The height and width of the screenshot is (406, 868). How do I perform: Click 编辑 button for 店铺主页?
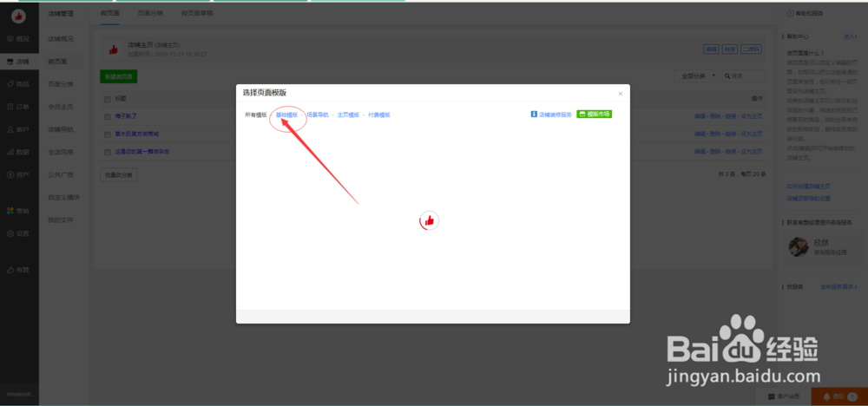pos(711,49)
